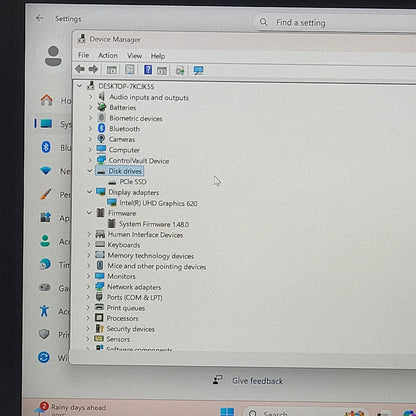416x416 pixels.
Task: Expand Audio inputs and outputs chevron
Action: coord(90,97)
